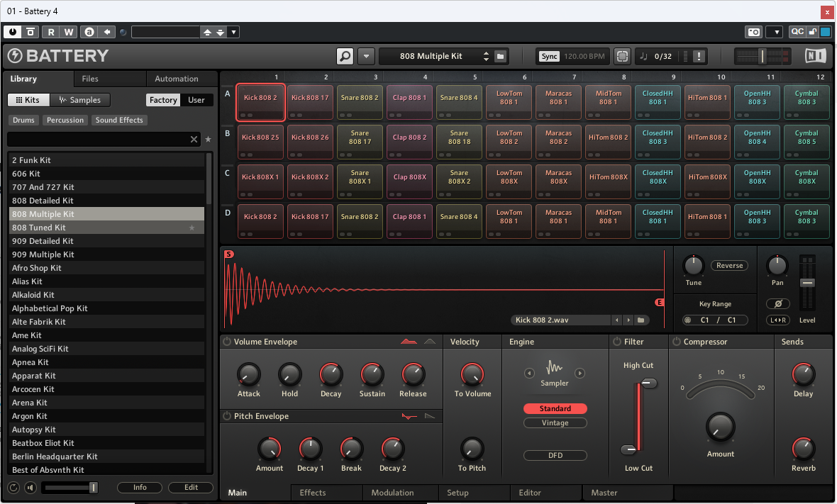Toggle the DFD streaming mode
837x504 pixels.
click(555, 456)
